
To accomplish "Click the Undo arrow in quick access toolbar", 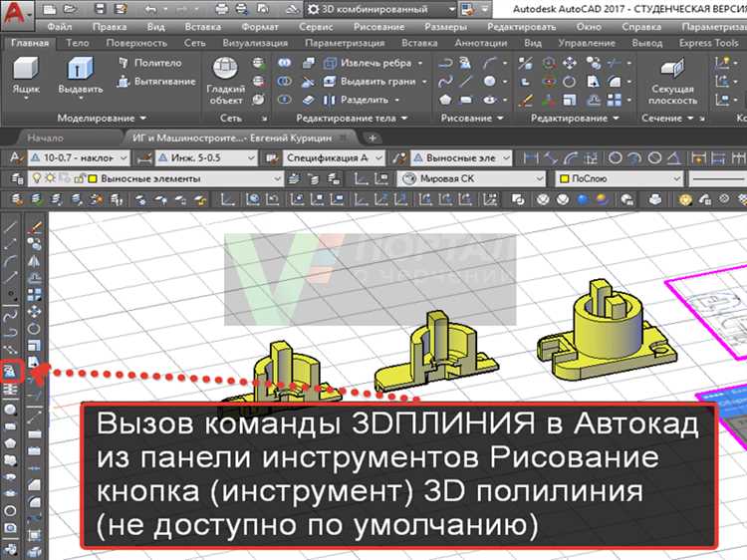I will point(150,9).
